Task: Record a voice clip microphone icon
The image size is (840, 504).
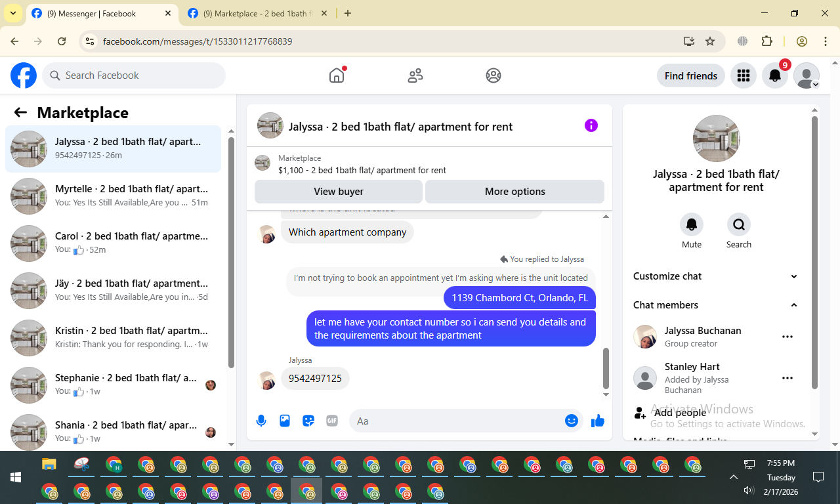Action: coord(261,421)
